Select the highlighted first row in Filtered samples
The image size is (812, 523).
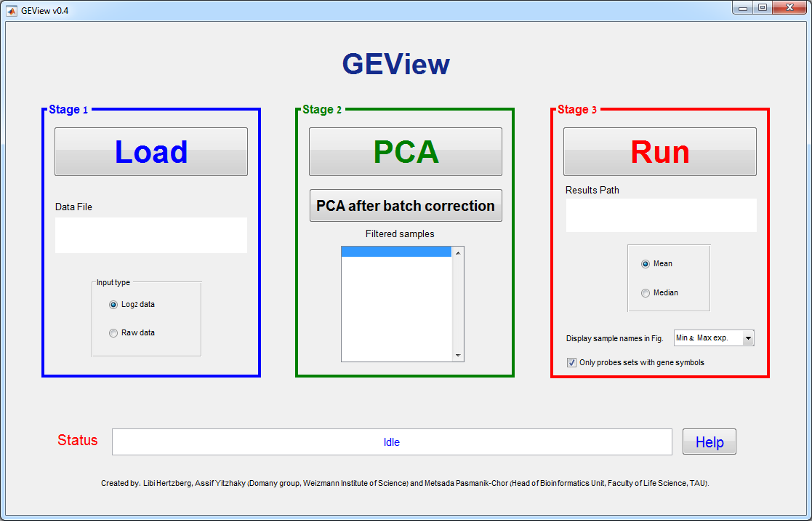tap(396, 252)
